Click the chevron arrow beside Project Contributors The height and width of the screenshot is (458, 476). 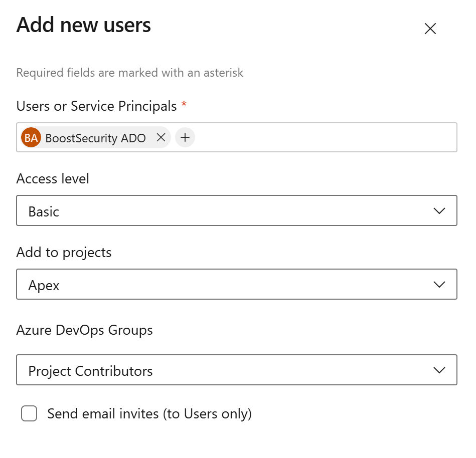439,370
